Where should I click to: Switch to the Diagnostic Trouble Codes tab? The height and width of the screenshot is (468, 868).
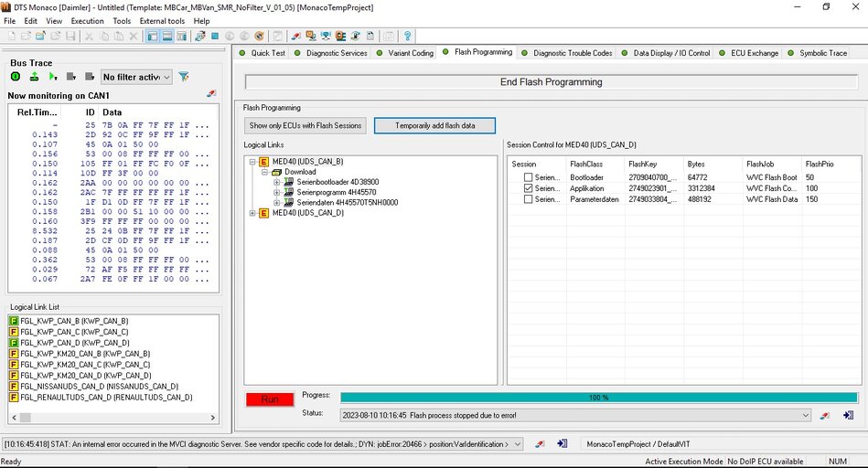coord(567,53)
